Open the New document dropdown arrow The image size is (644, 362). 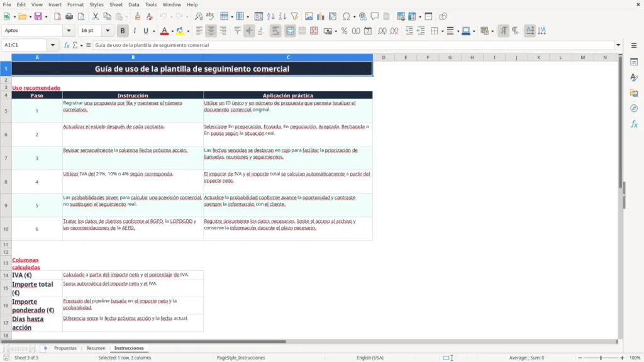14,17
